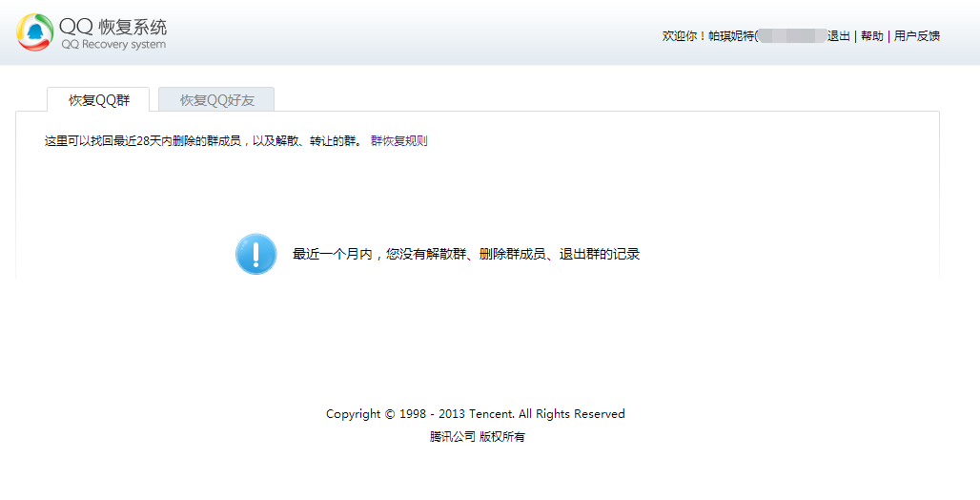This screenshot has width=980, height=500.
Task: Open the 用户反馈 feedback link
Action: click(917, 35)
